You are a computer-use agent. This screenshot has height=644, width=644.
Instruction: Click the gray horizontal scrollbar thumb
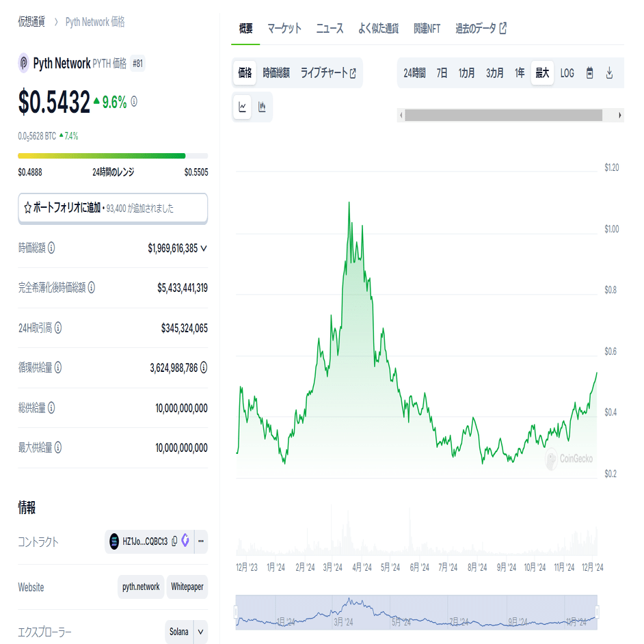pos(504,116)
